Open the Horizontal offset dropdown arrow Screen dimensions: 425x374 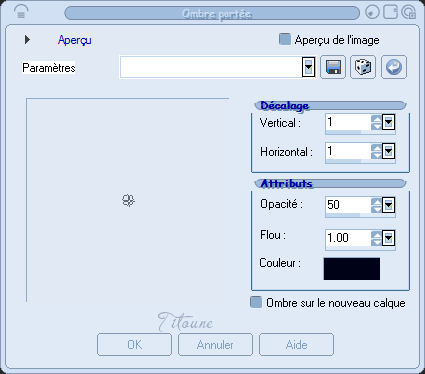click(388, 151)
